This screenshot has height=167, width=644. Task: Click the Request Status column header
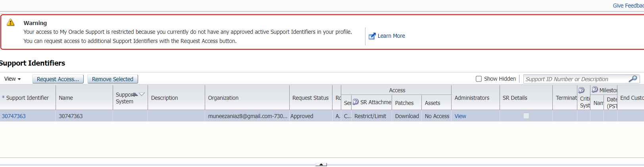point(311,98)
